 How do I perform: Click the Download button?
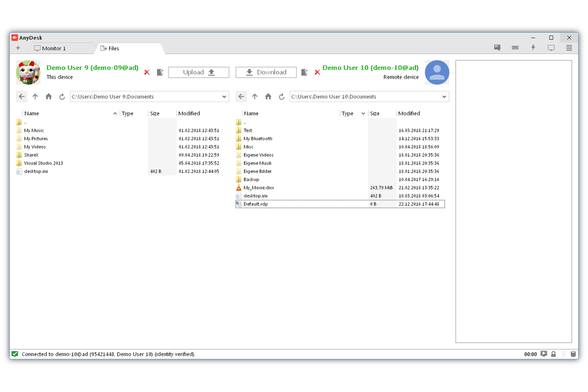click(266, 72)
